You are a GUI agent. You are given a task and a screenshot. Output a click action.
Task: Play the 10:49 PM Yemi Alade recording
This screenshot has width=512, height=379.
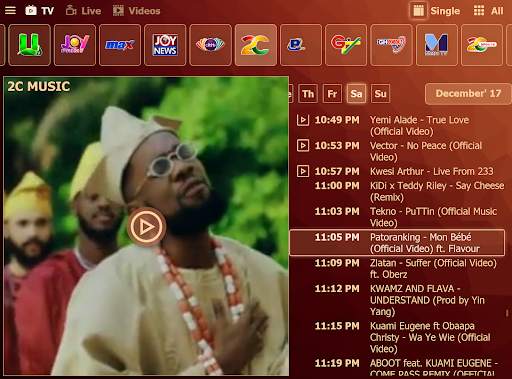pyautogui.click(x=303, y=120)
